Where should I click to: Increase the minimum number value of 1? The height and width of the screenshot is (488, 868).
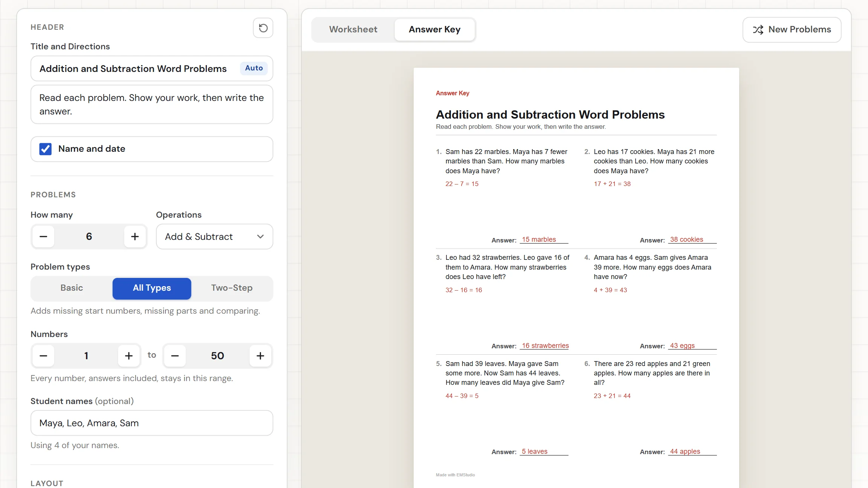pyautogui.click(x=129, y=356)
